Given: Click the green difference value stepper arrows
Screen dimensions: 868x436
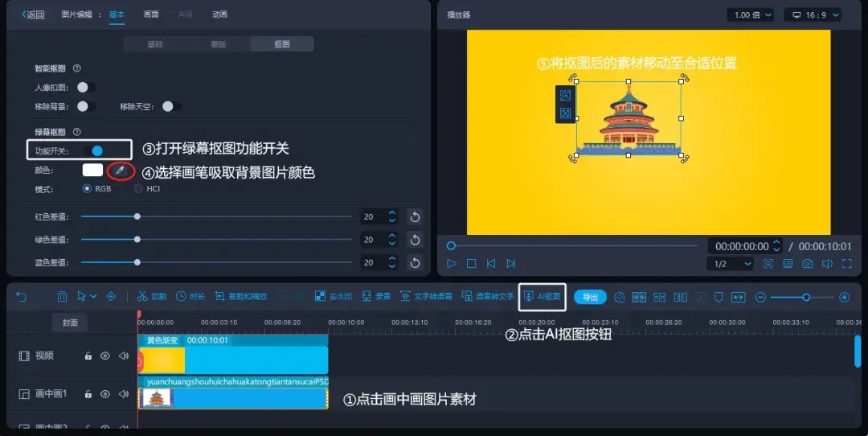Looking at the screenshot, I should (x=392, y=240).
